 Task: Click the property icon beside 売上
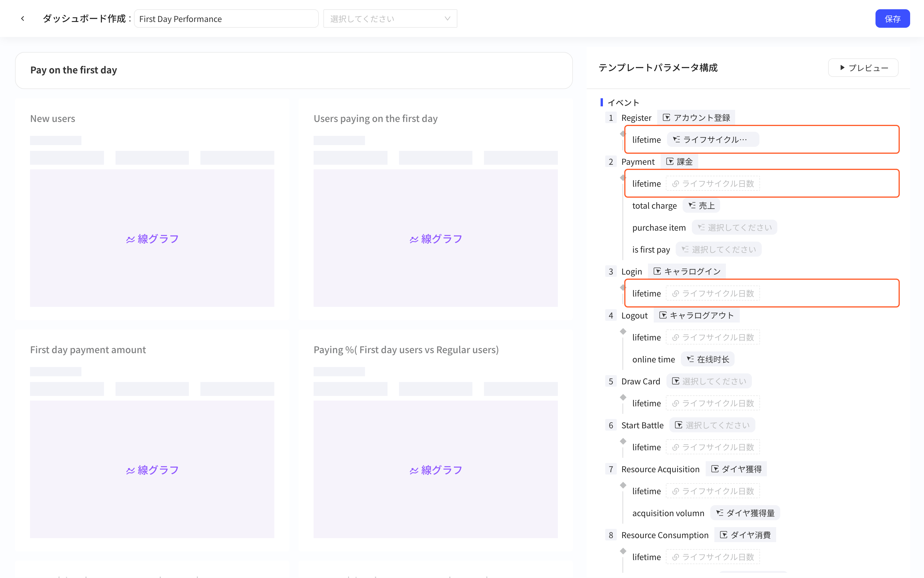point(692,206)
